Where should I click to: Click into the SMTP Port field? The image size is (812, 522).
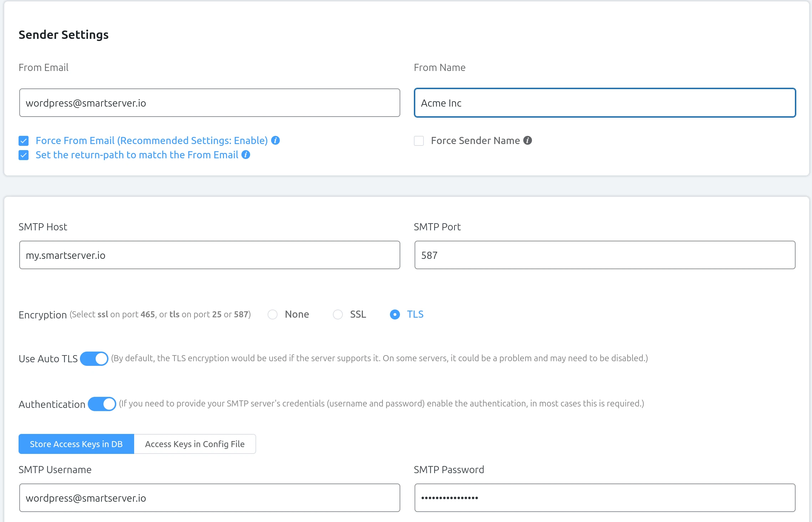pyautogui.click(x=605, y=255)
